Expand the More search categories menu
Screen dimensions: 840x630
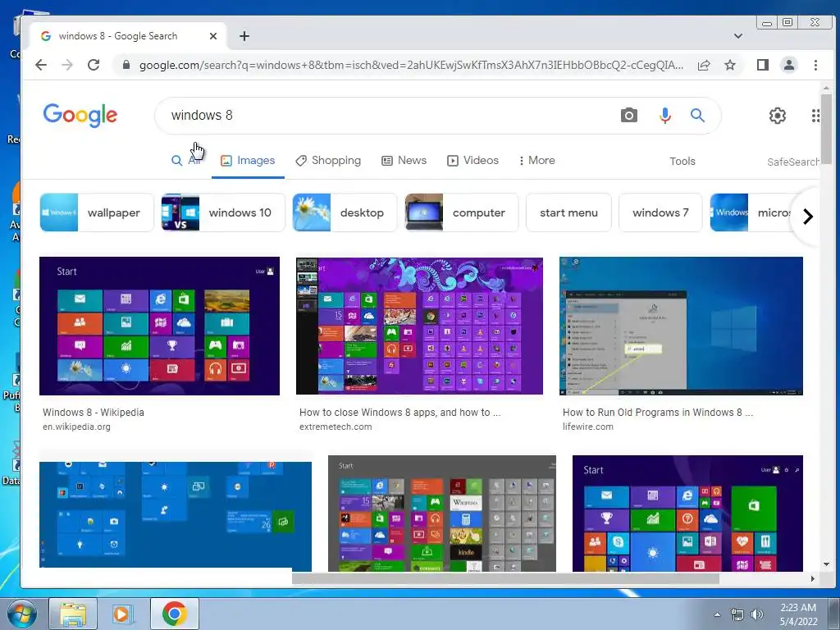click(536, 160)
